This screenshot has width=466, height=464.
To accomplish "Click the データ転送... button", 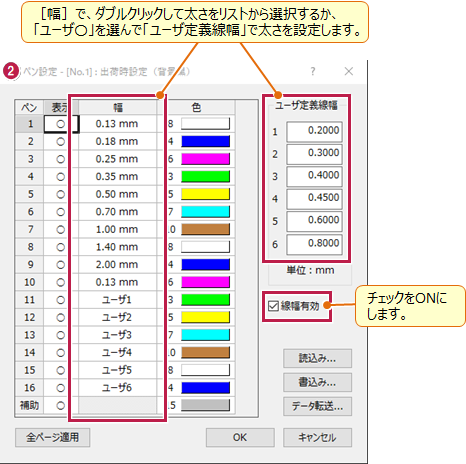I will click(317, 406).
